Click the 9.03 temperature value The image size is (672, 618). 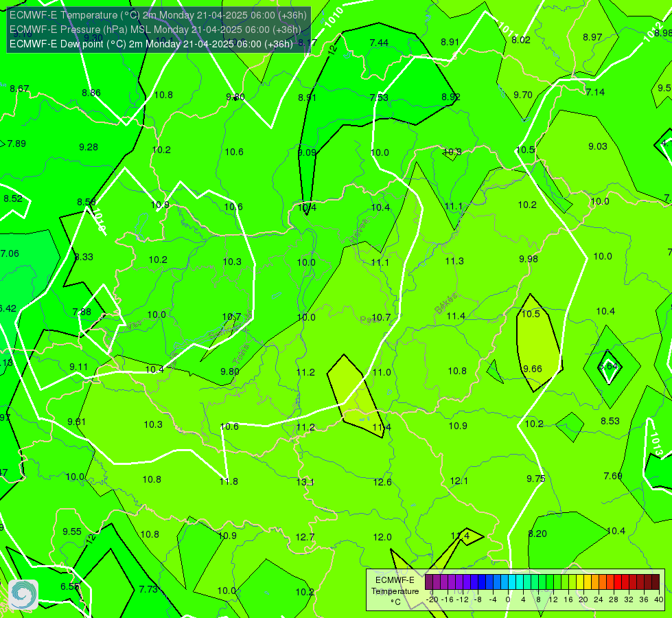click(597, 146)
